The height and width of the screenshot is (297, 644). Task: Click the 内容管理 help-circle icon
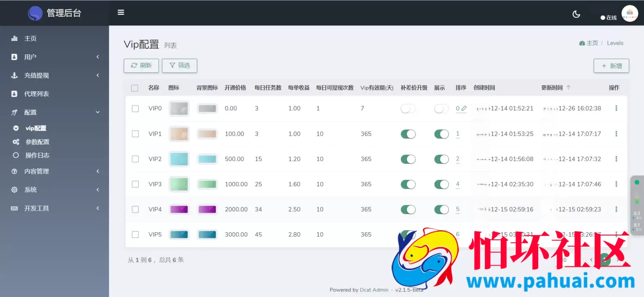pyautogui.click(x=14, y=171)
